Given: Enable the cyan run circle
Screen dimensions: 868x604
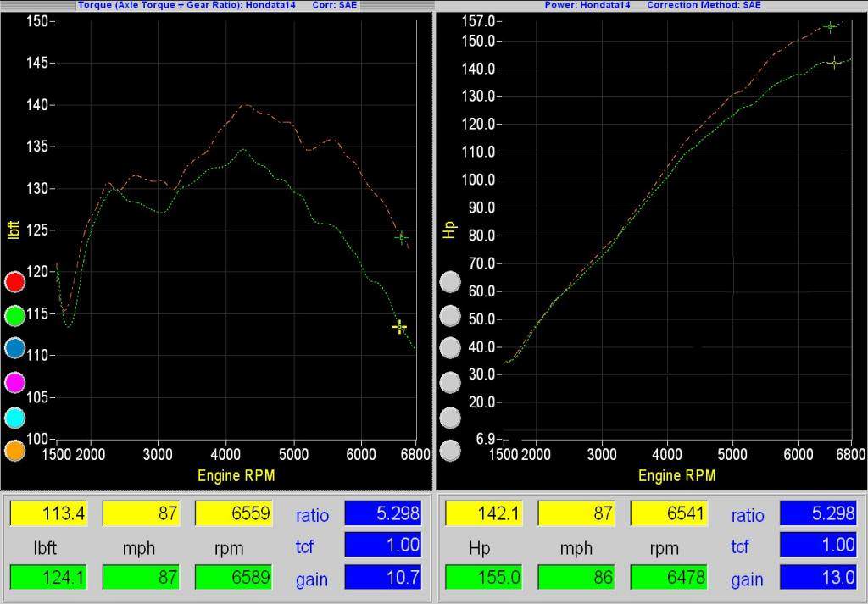Looking at the screenshot, I should (x=15, y=417).
